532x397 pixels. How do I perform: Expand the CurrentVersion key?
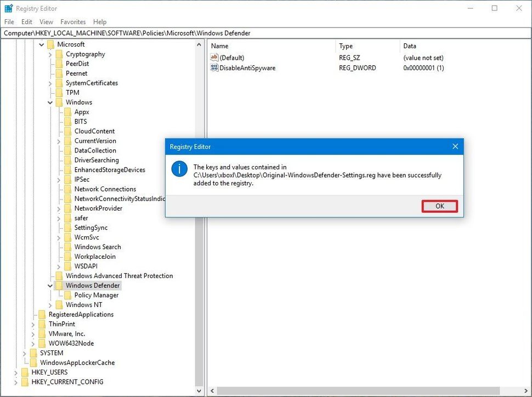click(58, 140)
